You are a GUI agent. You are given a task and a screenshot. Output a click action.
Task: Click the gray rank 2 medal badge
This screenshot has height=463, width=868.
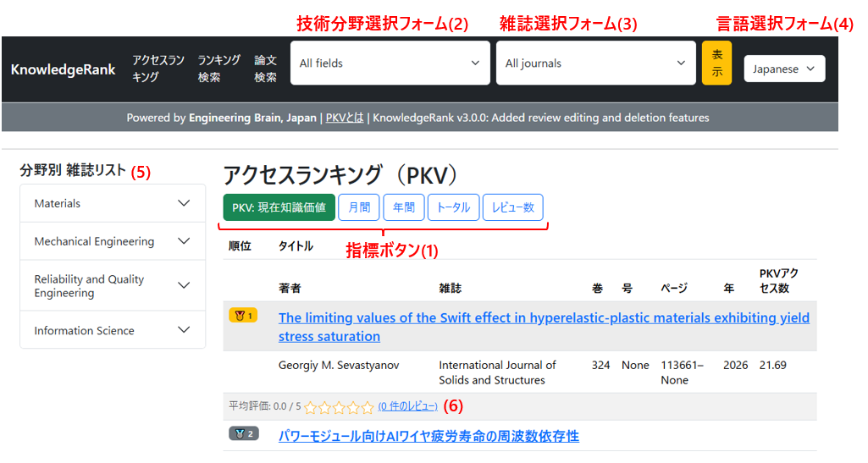pos(243,434)
